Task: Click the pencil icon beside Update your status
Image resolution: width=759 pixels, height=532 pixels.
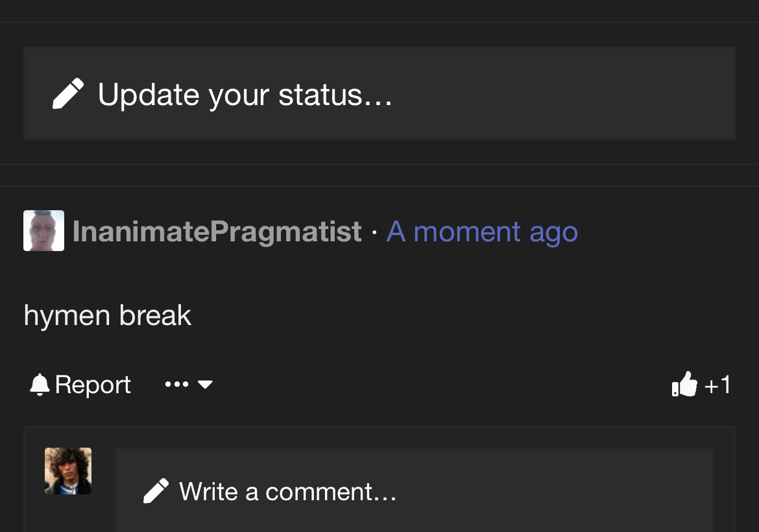Action: click(x=68, y=94)
